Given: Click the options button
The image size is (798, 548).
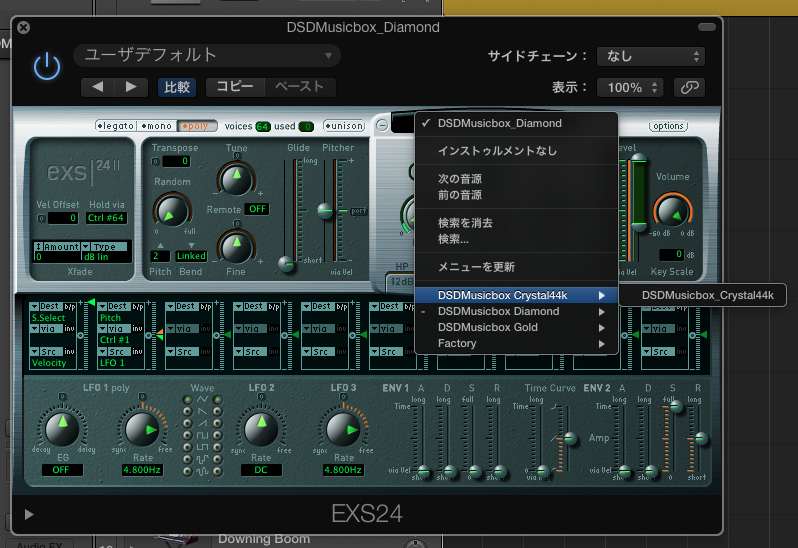Looking at the screenshot, I should pos(668,126).
